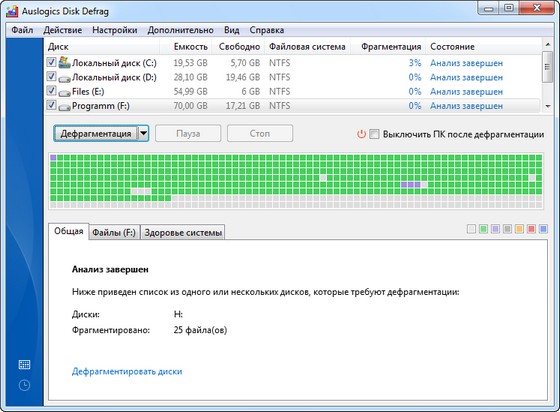This screenshot has width=560, height=412.
Task: Click Анализ завершен status for disk C:
Action: (466, 63)
